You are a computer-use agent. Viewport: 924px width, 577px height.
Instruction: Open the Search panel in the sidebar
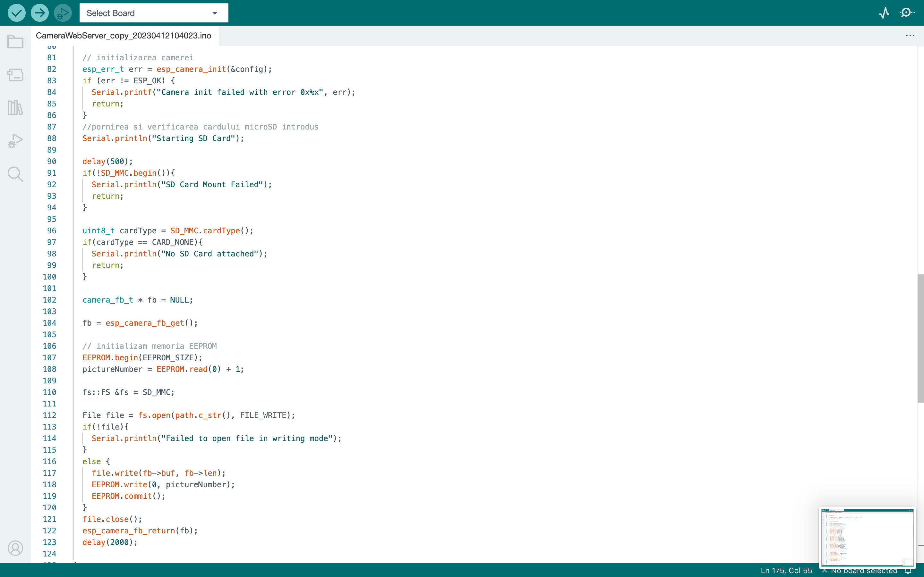(15, 174)
